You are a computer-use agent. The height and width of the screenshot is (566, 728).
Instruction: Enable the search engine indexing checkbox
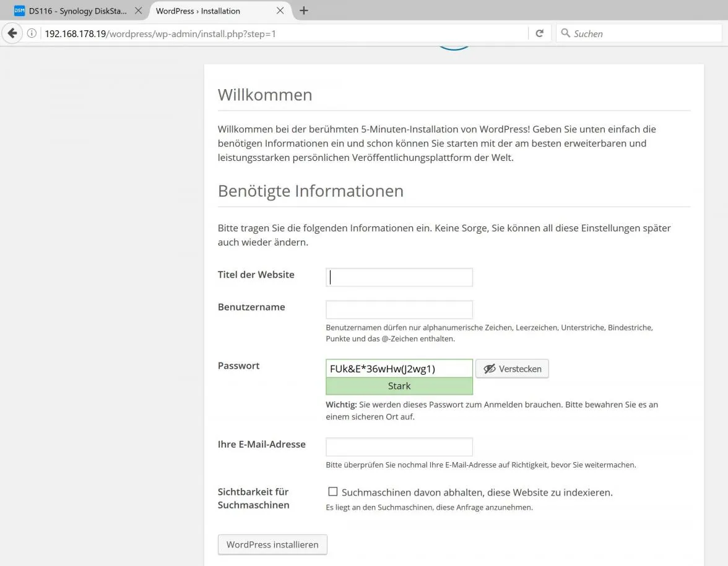tap(333, 491)
